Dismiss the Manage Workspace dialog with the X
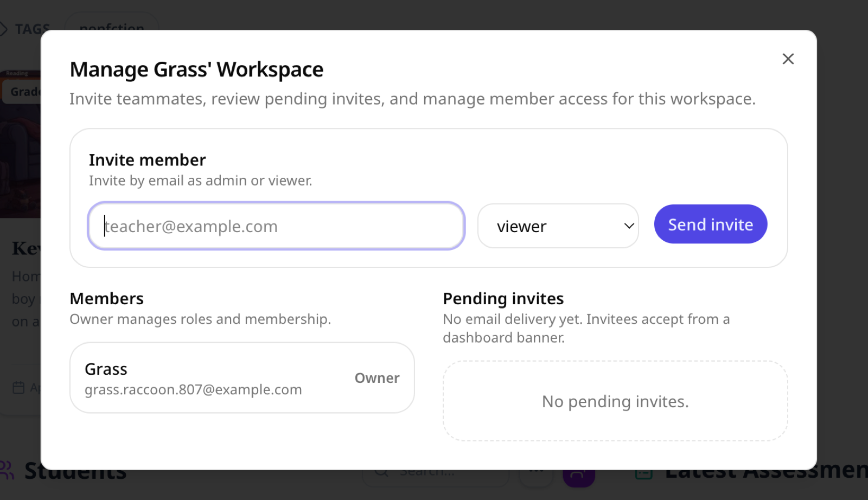Screen dimensions: 868x500 [x=788, y=59]
